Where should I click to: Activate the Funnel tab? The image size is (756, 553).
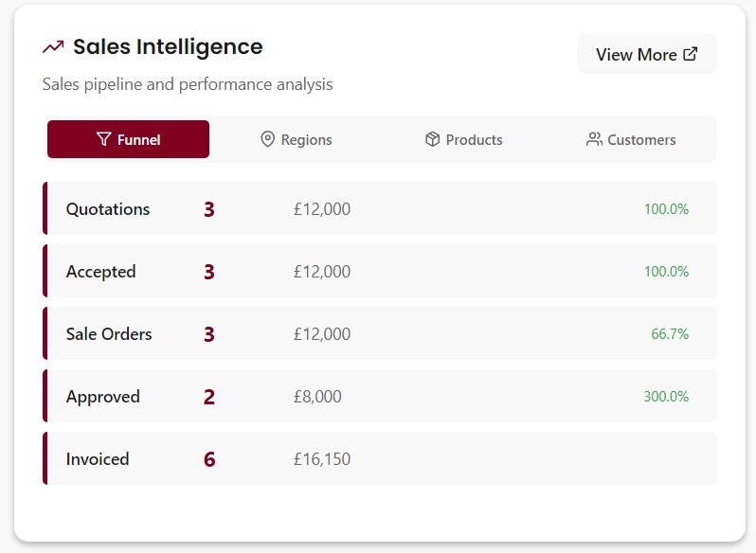tap(128, 139)
